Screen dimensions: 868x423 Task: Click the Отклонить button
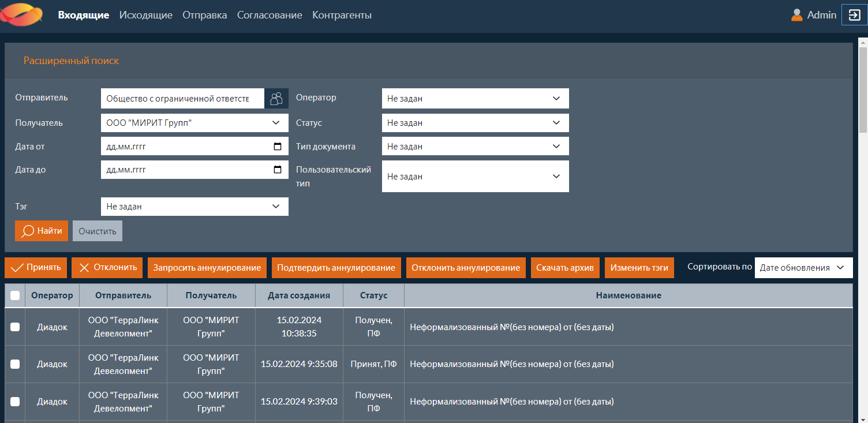107,268
